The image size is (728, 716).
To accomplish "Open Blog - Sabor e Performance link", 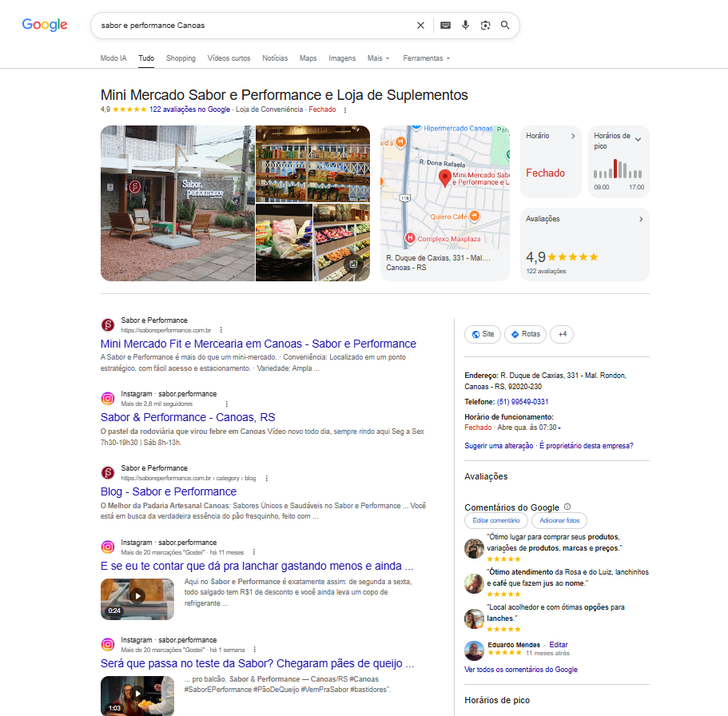I will click(x=169, y=491).
